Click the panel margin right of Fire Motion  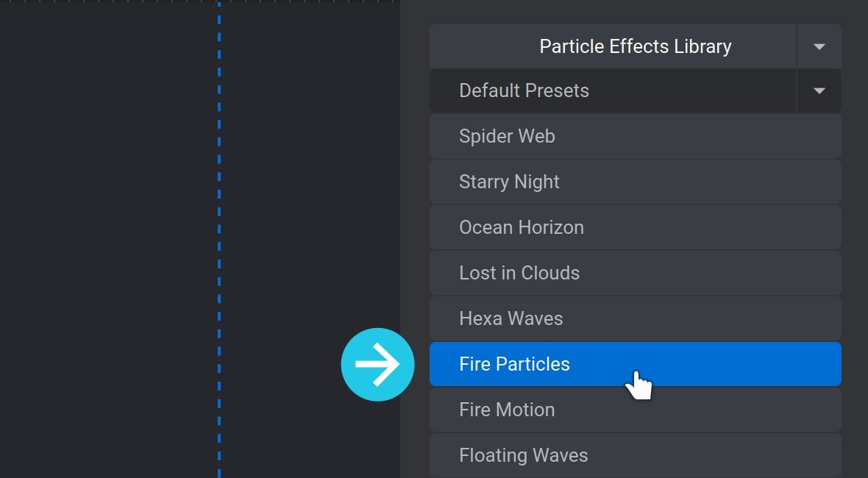click(855, 410)
